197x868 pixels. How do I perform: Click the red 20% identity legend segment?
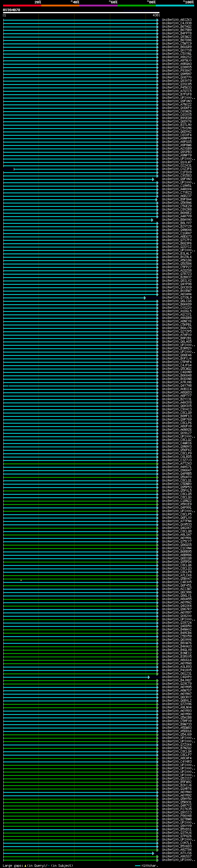(22, 6)
